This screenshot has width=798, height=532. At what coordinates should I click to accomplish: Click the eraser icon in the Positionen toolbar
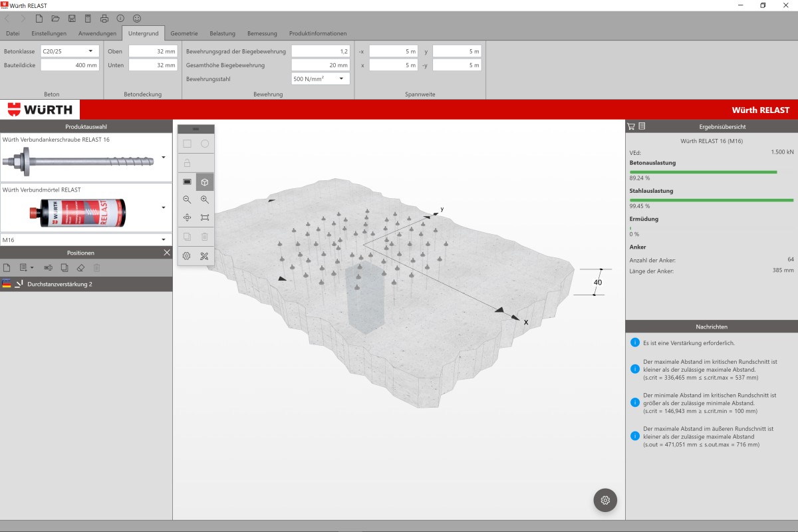(80, 267)
